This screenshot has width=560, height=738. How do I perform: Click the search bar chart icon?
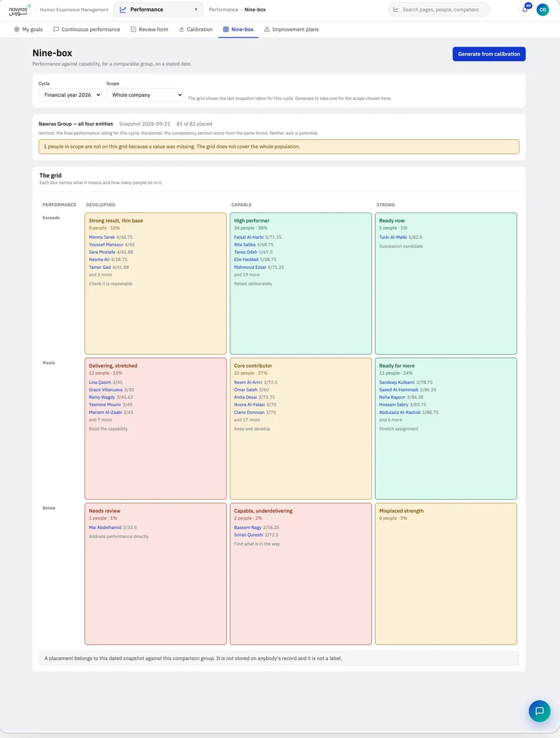[396, 9]
